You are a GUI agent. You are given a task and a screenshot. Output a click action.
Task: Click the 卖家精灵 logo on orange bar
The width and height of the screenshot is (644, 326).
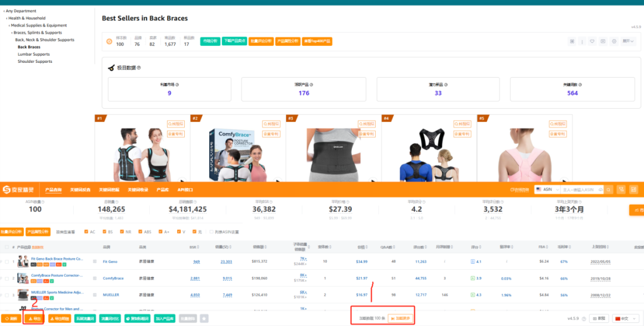point(18,189)
